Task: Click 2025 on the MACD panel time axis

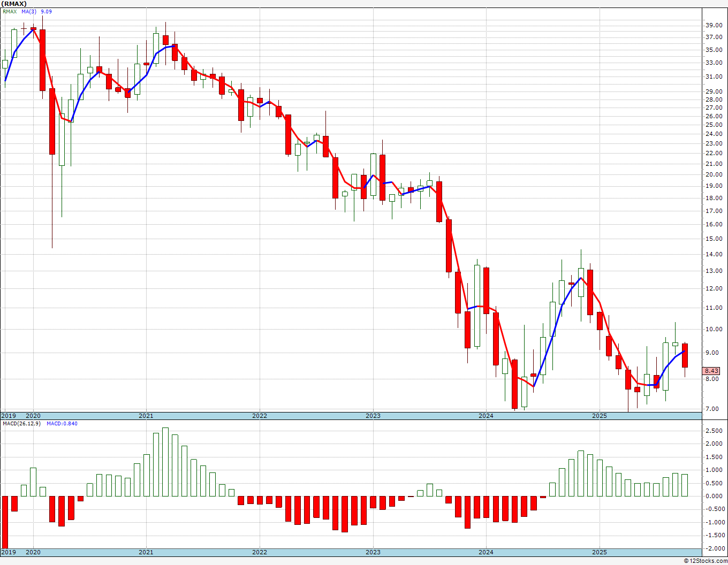Action: (x=600, y=552)
